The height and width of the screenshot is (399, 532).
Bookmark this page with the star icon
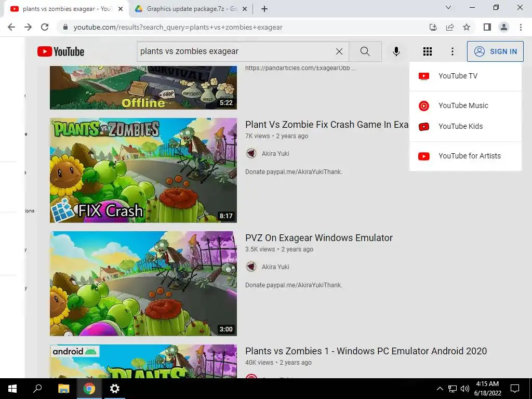[x=467, y=27]
